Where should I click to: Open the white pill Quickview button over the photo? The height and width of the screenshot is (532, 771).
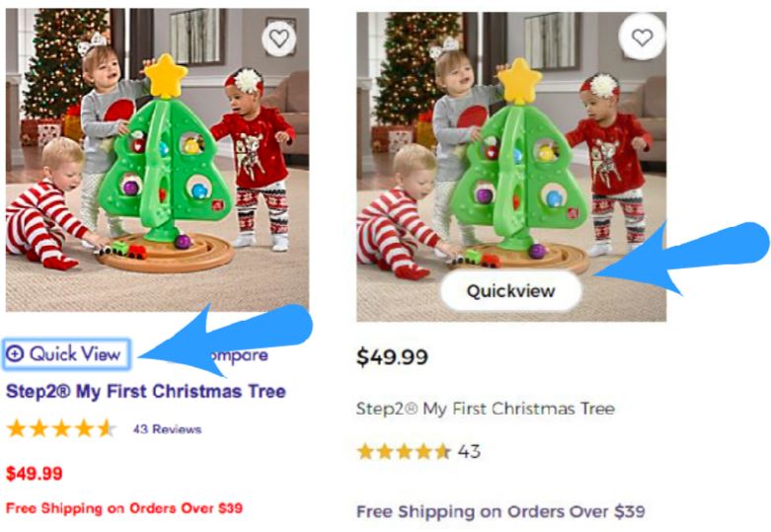511,290
